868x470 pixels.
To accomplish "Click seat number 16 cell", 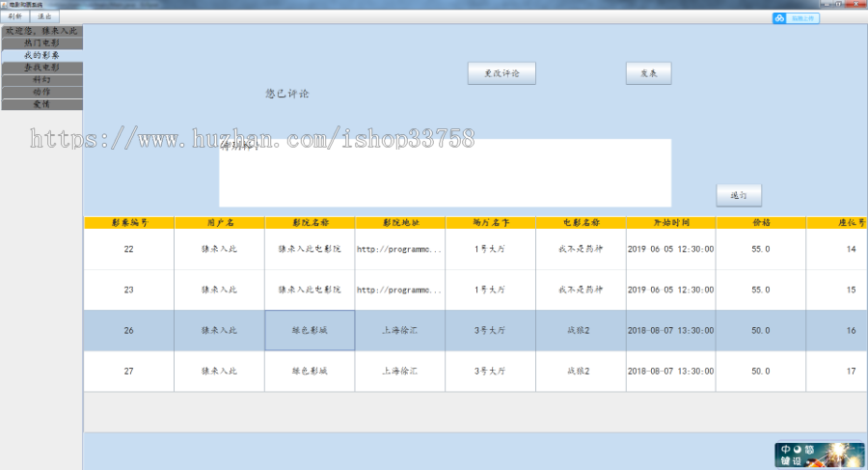I will [x=837, y=330].
